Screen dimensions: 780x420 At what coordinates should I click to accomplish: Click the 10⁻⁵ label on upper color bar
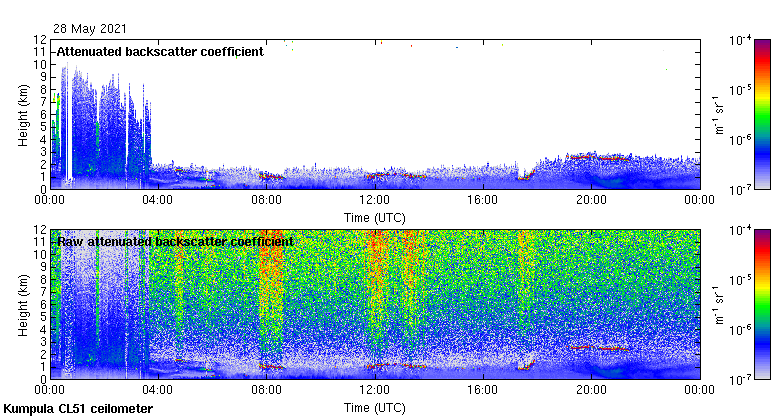point(740,90)
